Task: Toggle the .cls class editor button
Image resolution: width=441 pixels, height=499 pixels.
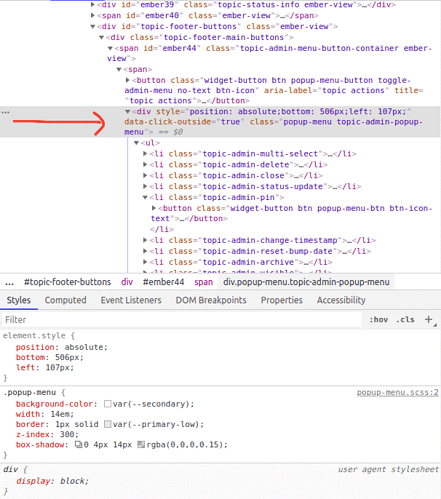Action: (405, 320)
